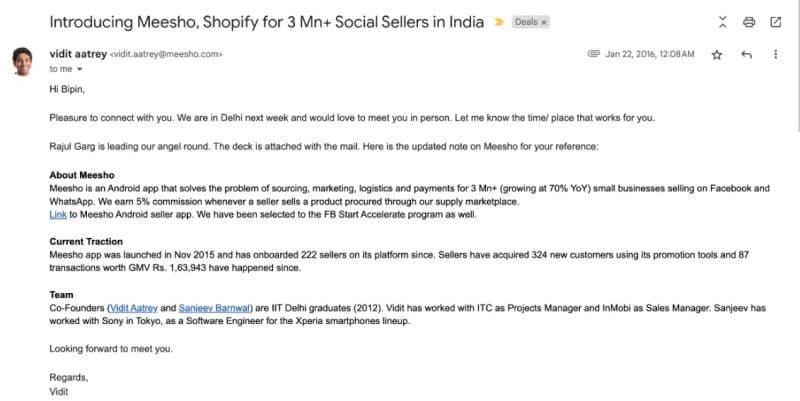Click the sender email address vidit.aatrey@meesho.com
The height and width of the screenshot is (401, 800).
pos(165,54)
